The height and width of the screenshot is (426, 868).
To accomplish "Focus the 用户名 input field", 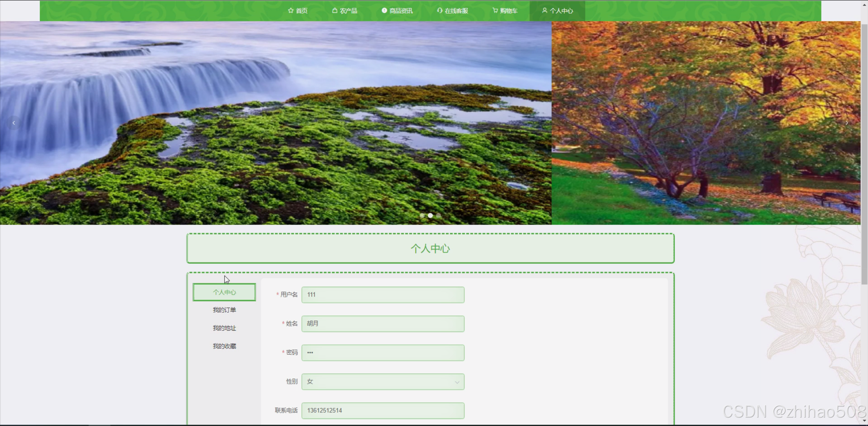I will pyautogui.click(x=383, y=295).
